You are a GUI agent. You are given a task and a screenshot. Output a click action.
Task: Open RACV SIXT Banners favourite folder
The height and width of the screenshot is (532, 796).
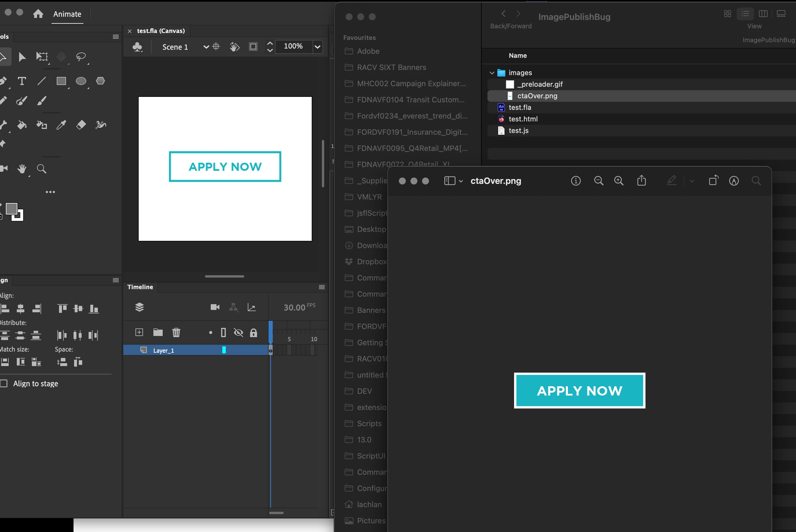(391, 67)
